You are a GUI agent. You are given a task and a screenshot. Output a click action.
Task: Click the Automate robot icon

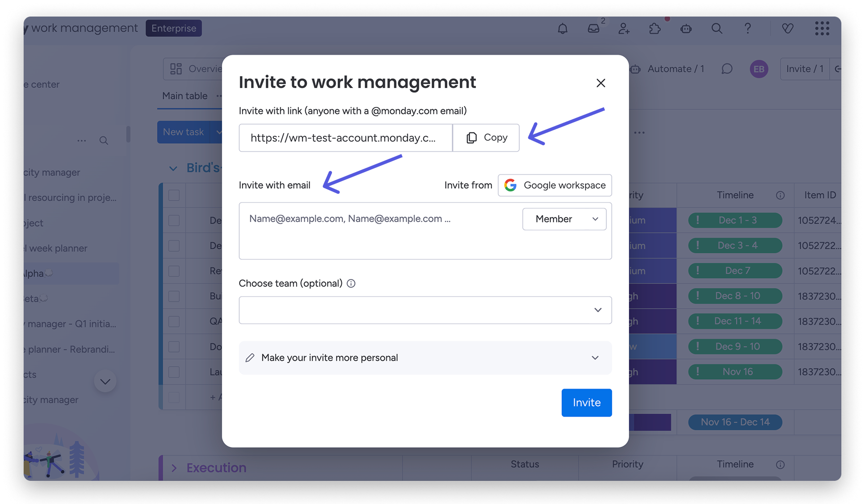pyautogui.click(x=636, y=69)
